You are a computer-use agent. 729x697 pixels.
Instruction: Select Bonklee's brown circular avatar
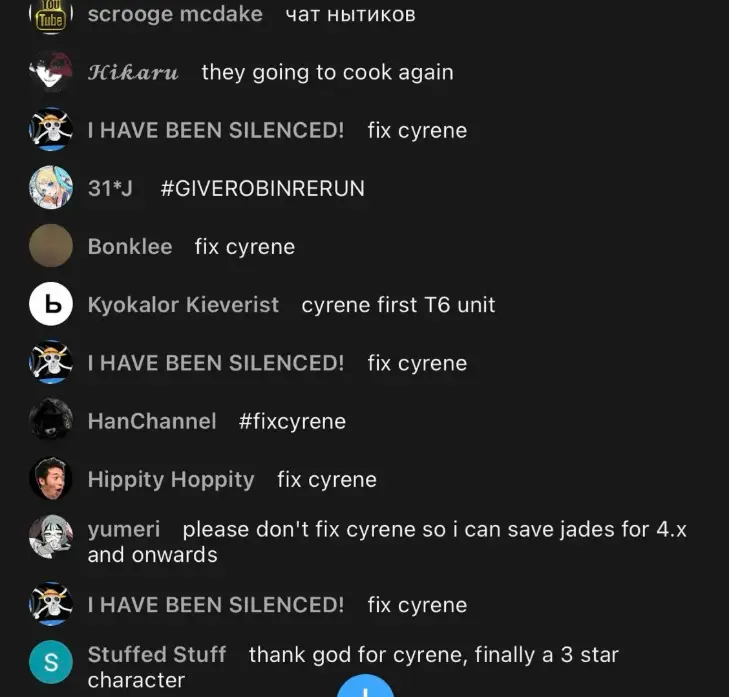click(51, 246)
